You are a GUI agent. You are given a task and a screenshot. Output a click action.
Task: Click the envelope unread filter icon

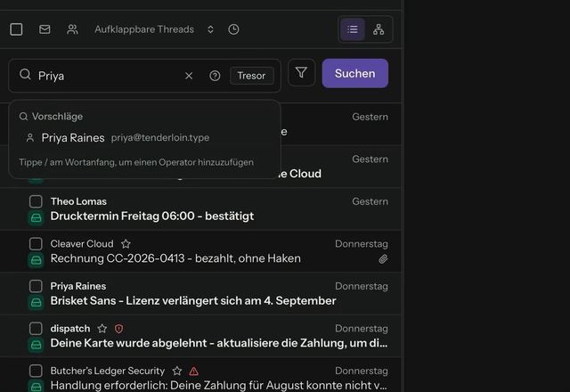point(45,29)
